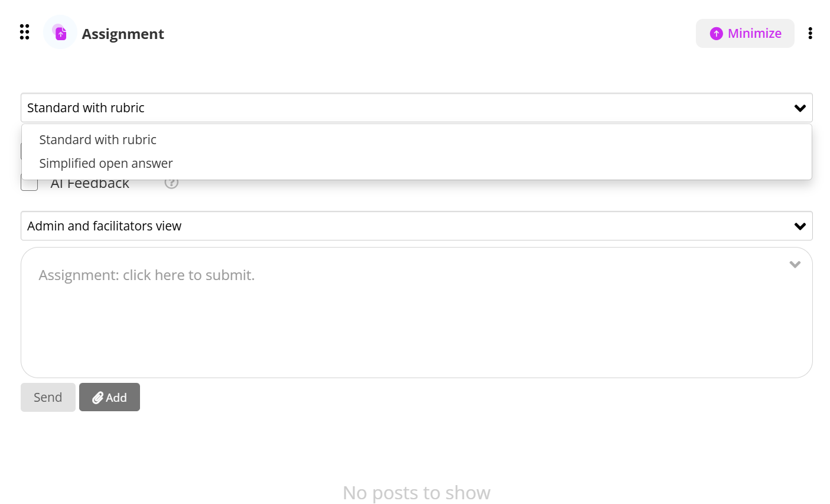Screen dimensions: 830x504
Task: Open the Admin and facilitators view dropdown
Action: (x=416, y=226)
